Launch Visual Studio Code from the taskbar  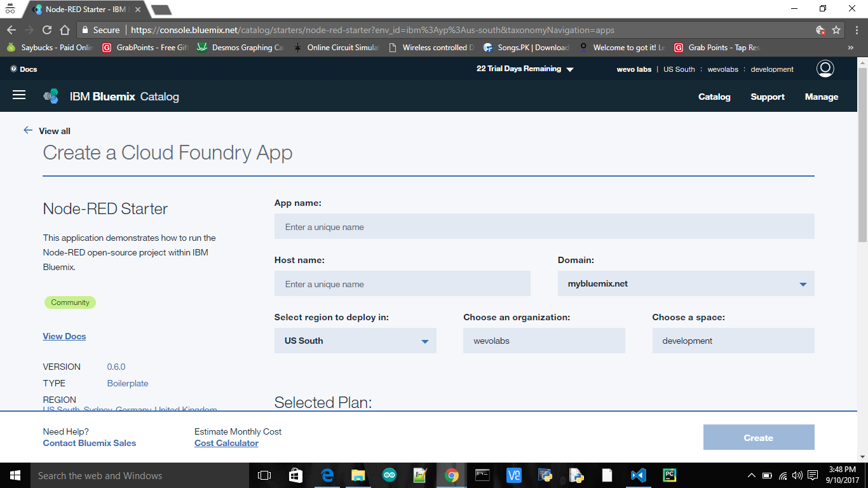click(x=637, y=475)
